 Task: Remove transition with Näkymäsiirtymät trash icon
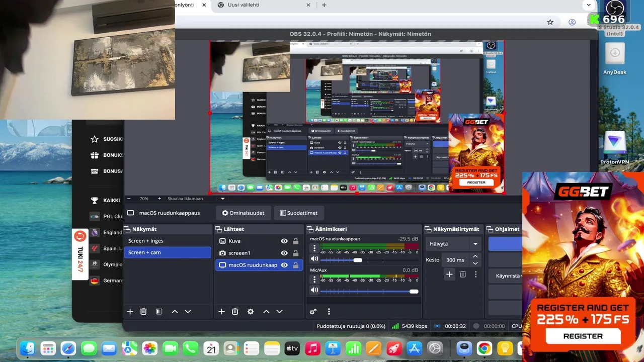pos(463,274)
